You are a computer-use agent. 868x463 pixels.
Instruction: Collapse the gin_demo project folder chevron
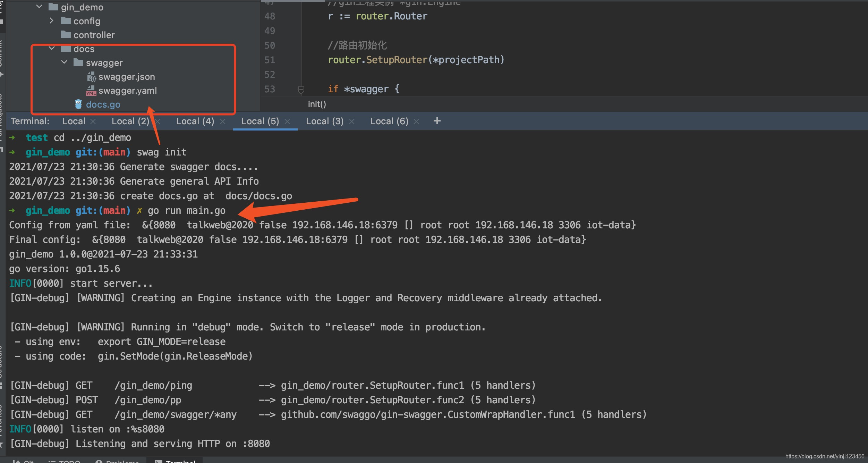(39, 7)
